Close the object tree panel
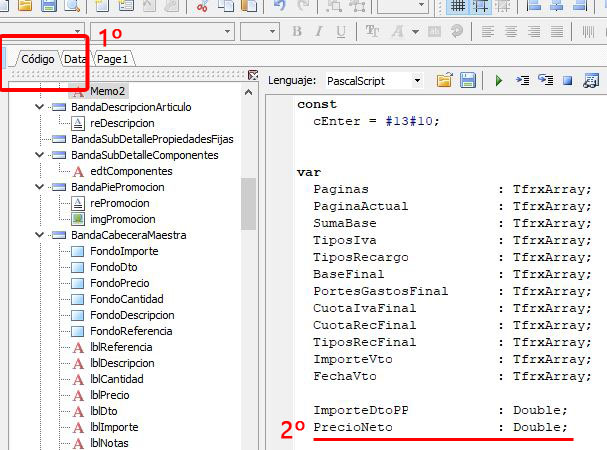The image size is (607, 450). 253,74
